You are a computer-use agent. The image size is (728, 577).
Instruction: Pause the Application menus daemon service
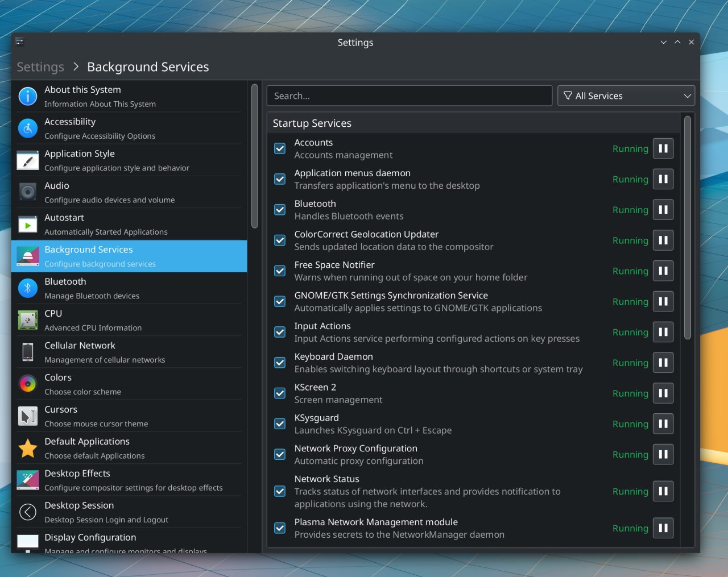click(x=663, y=179)
